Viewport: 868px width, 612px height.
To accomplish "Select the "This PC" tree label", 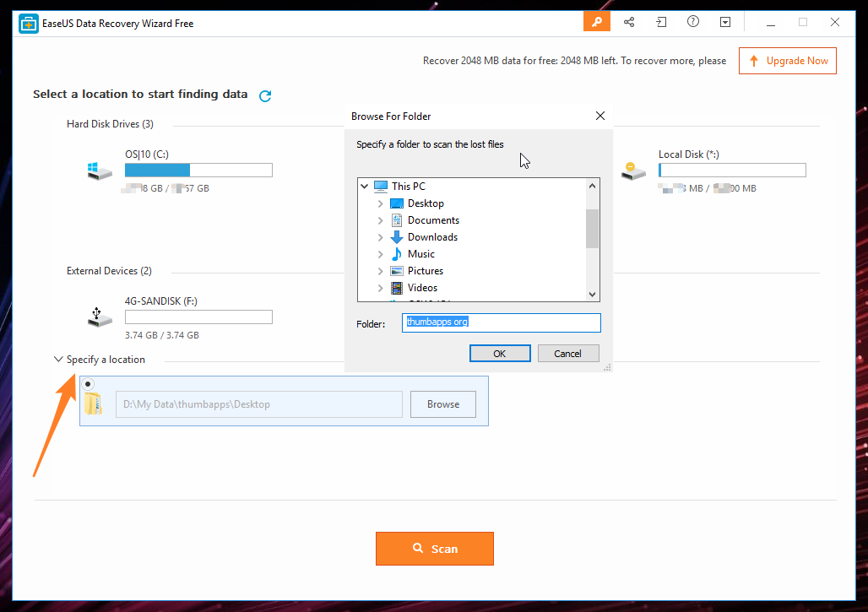I will (409, 187).
